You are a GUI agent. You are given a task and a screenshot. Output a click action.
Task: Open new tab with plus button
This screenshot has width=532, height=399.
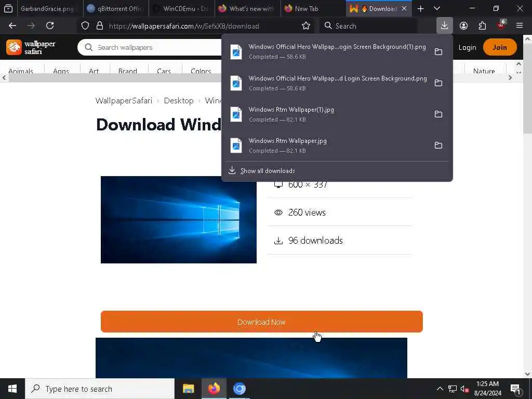pyautogui.click(x=421, y=9)
